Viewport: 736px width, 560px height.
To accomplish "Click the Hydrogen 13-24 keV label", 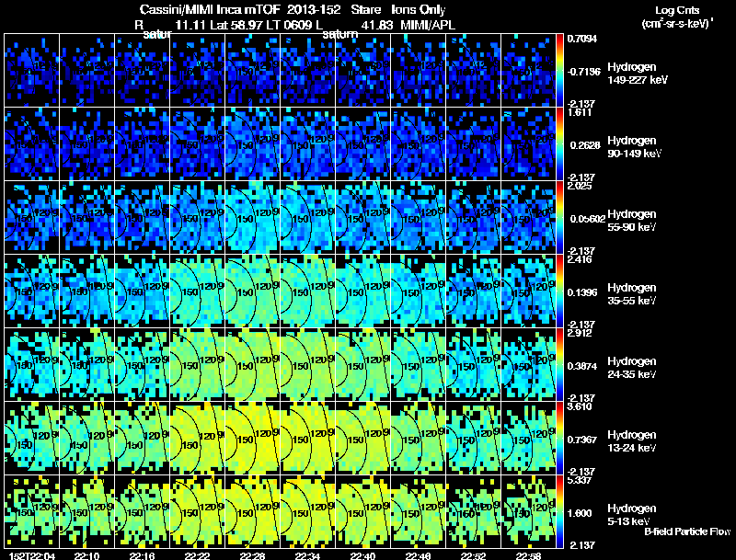I will (x=632, y=441).
